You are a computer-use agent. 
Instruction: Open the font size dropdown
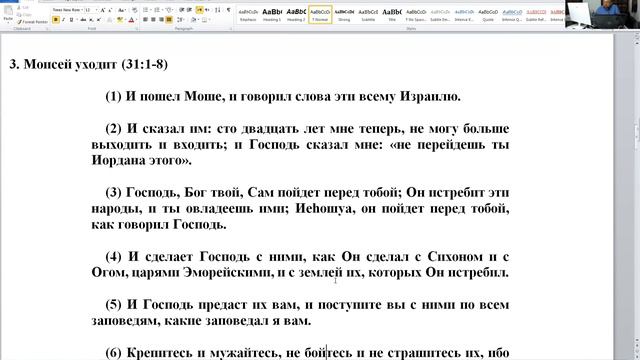coord(97,10)
